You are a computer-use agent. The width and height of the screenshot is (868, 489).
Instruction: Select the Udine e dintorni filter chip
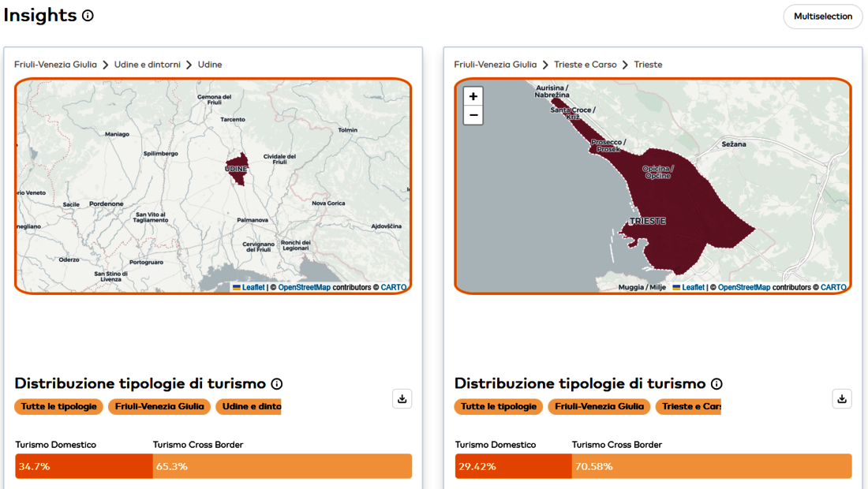(249, 407)
